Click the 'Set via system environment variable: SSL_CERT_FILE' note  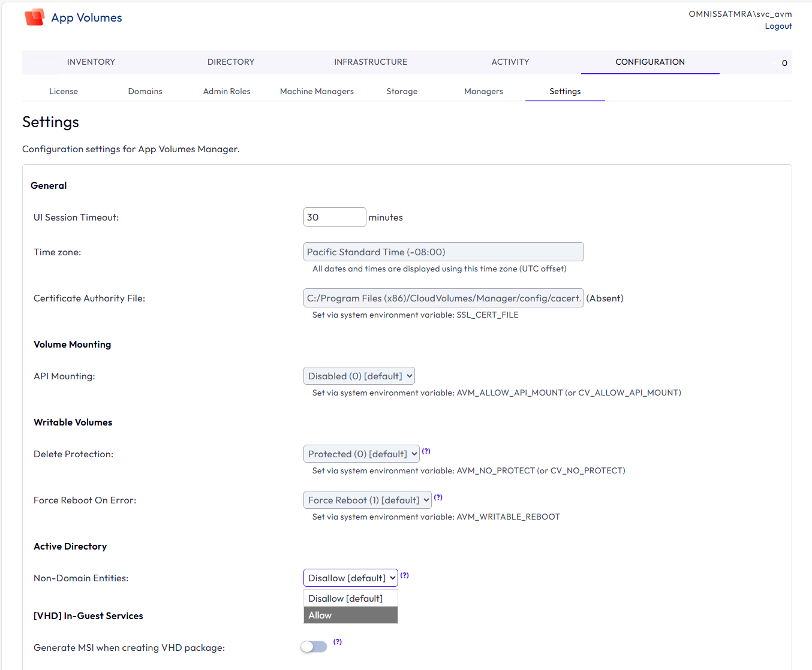(x=416, y=315)
